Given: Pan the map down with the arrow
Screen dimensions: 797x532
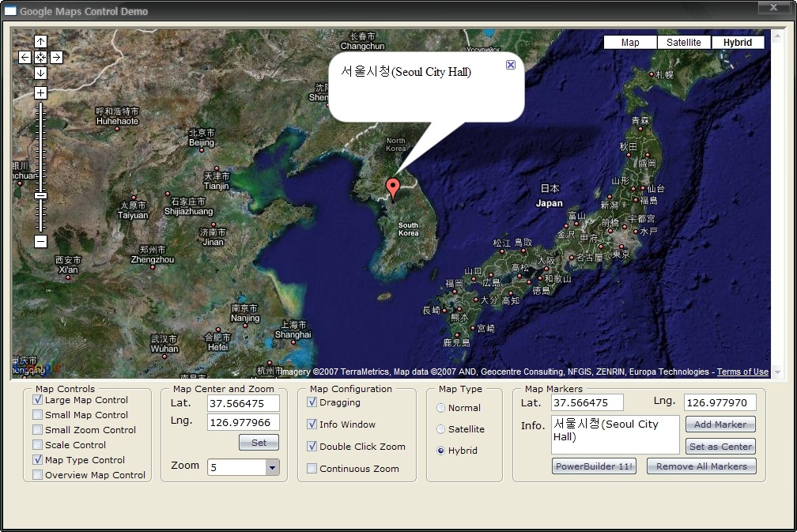Looking at the screenshot, I should pos(40,74).
